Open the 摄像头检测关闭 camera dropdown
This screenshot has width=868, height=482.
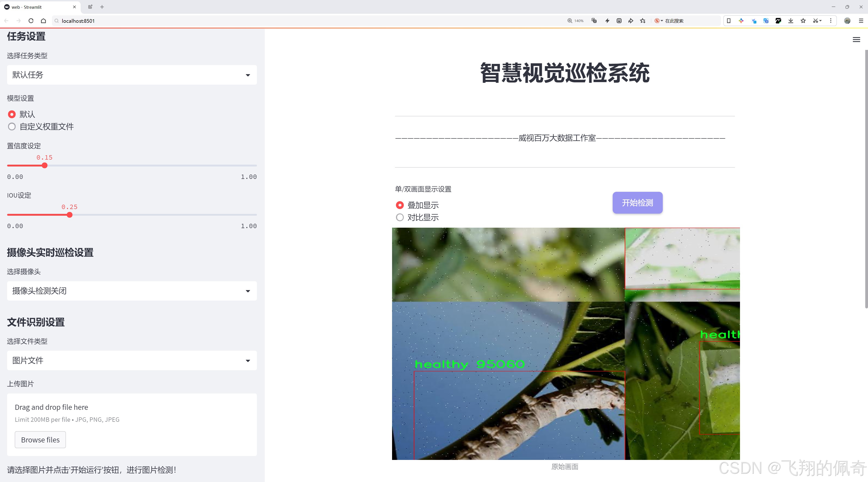pos(131,291)
